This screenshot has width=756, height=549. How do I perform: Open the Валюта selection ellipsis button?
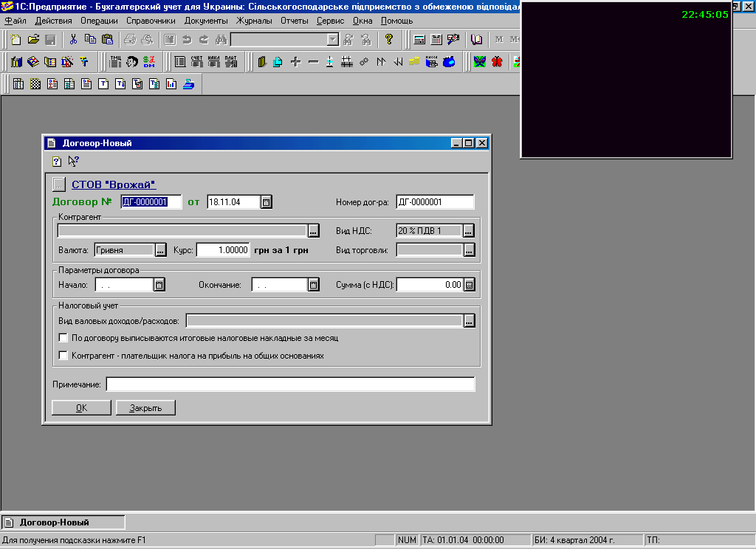point(160,249)
